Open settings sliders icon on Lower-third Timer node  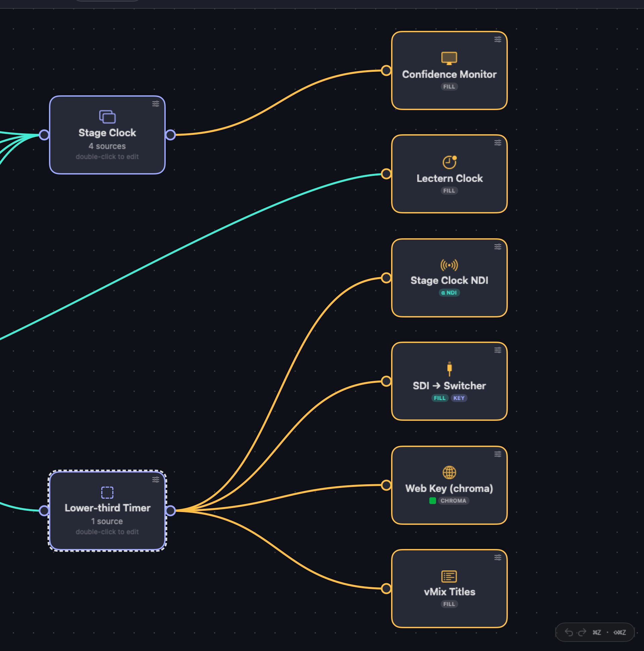click(156, 480)
